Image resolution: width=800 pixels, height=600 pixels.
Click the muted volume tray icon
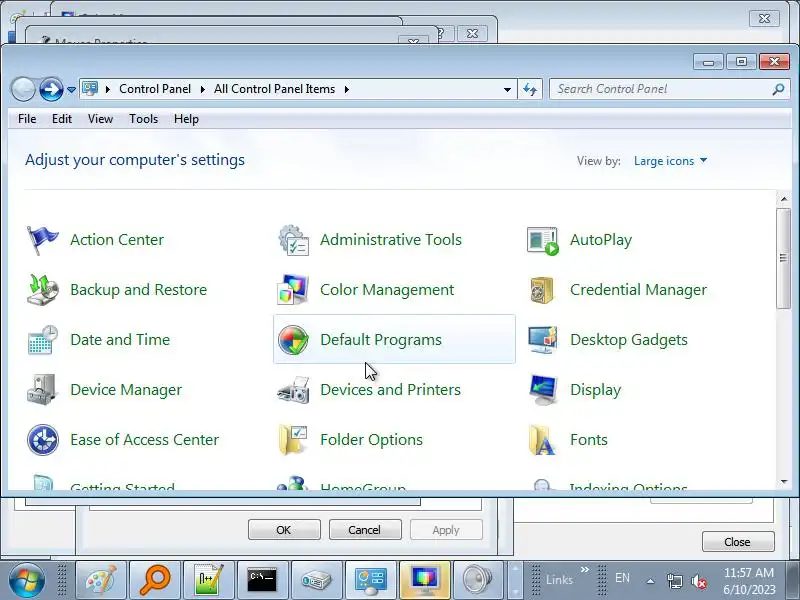coord(699,581)
